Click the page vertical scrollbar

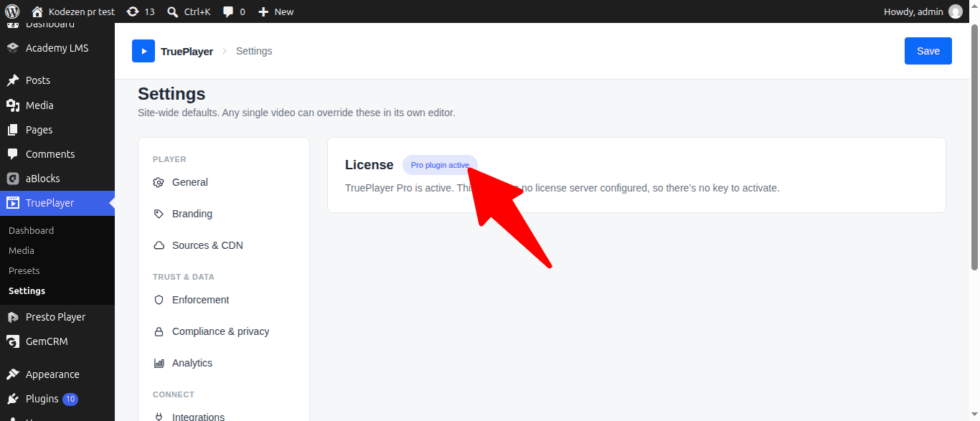coord(974,147)
